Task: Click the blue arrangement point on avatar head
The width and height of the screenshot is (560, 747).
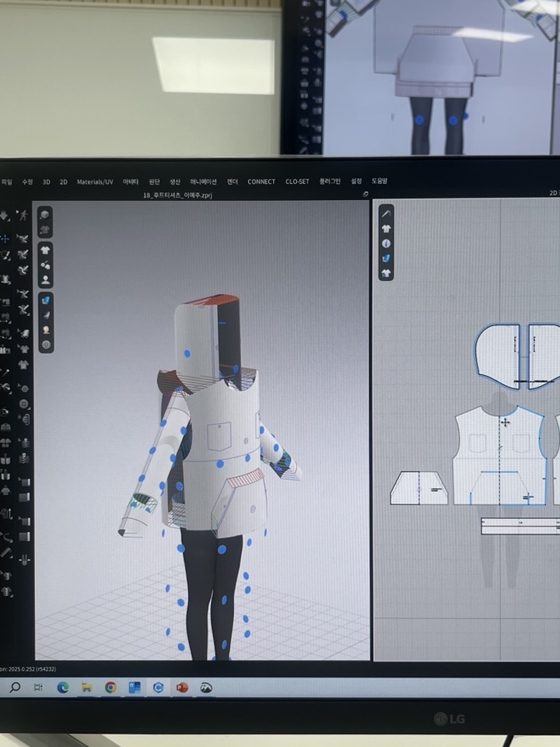Action: tap(187, 353)
